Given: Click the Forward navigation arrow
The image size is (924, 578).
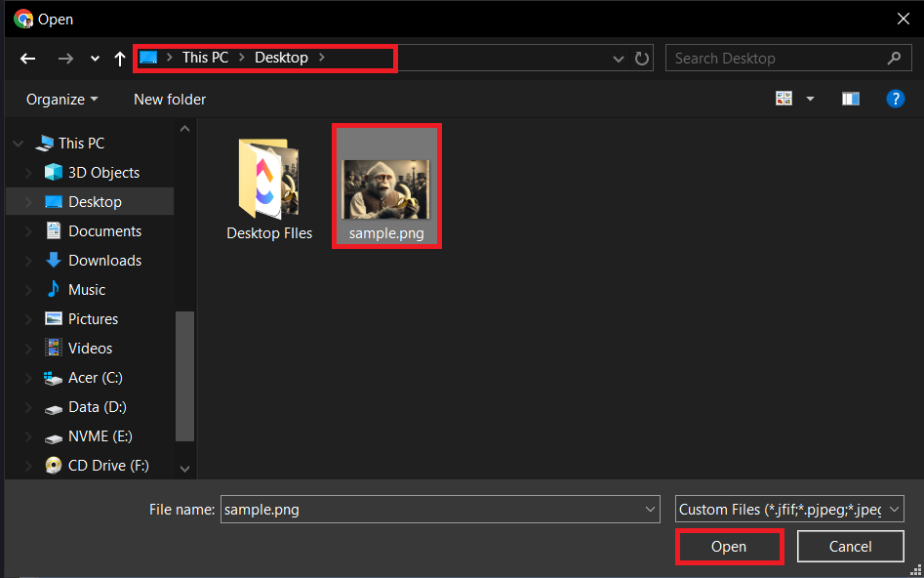Looking at the screenshot, I should click(65, 59).
